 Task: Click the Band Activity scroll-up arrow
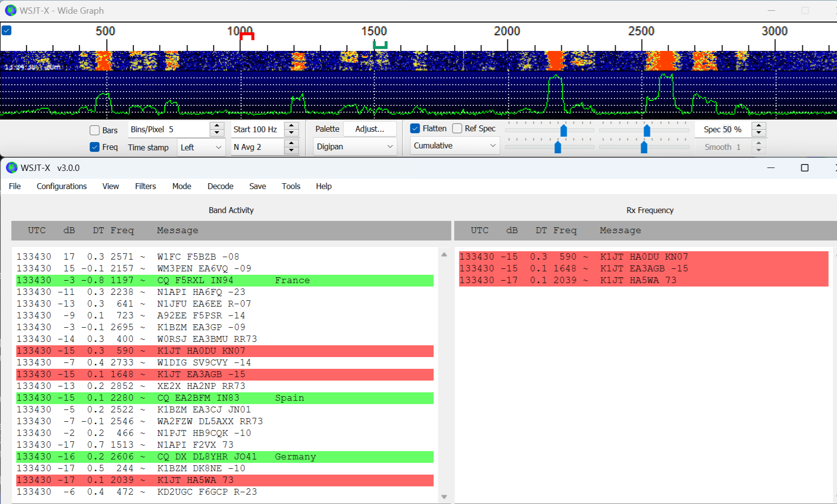pyautogui.click(x=444, y=254)
